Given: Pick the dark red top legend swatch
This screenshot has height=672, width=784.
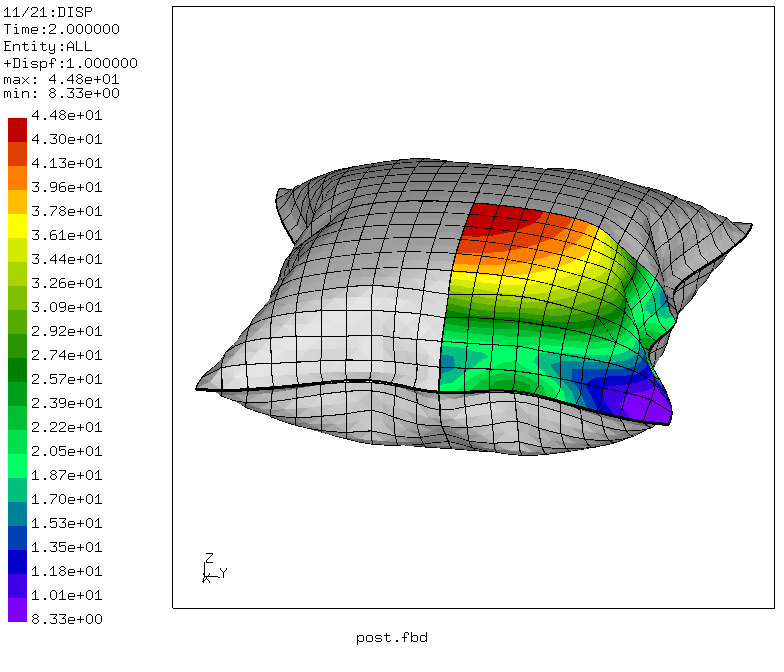Looking at the screenshot, I should tap(18, 130).
